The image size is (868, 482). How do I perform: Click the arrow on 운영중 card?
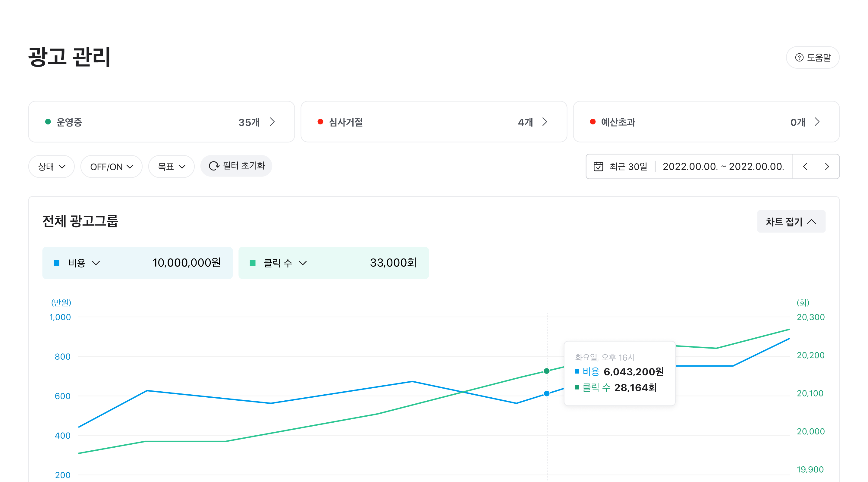pyautogui.click(x=272, y=122)
